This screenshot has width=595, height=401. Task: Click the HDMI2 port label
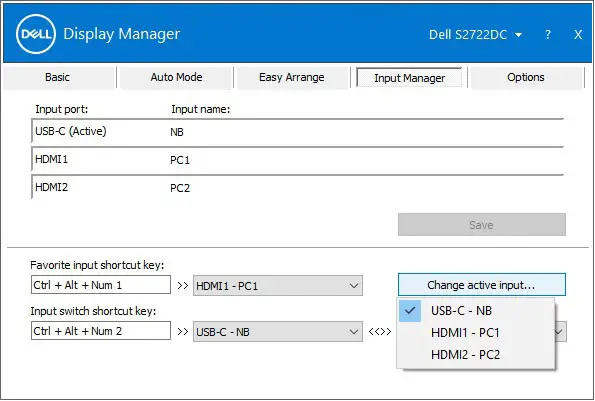point(52,187)
